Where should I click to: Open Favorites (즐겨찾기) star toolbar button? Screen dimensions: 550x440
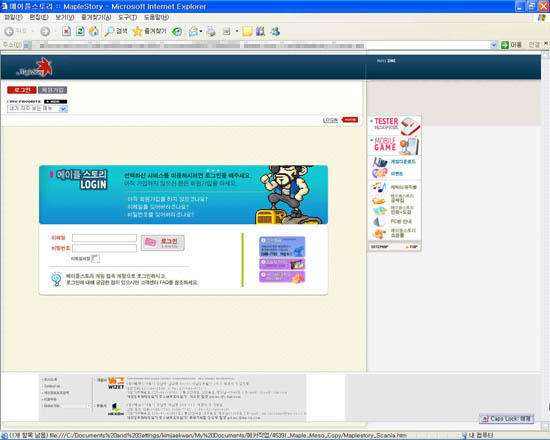[149, 32]
